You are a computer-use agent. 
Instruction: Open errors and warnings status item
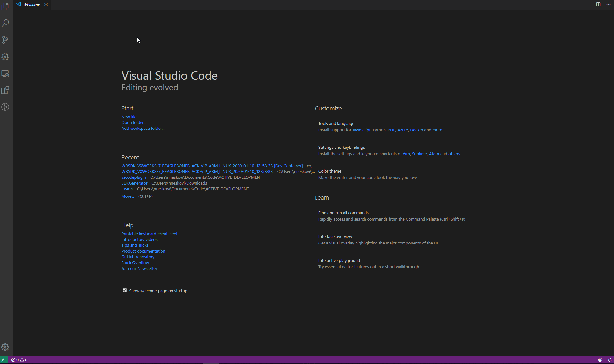[x=19, y=360]
